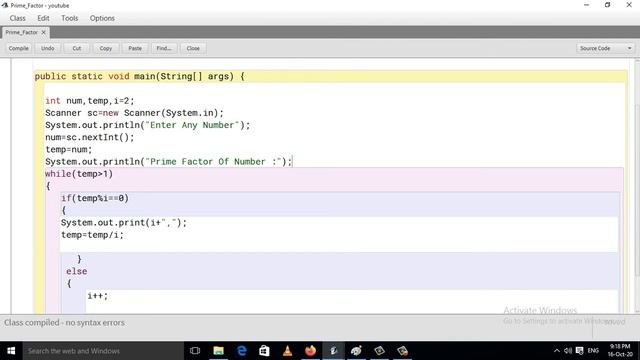
Task: Open the Store from the taskbar
Action: [264, 351]
